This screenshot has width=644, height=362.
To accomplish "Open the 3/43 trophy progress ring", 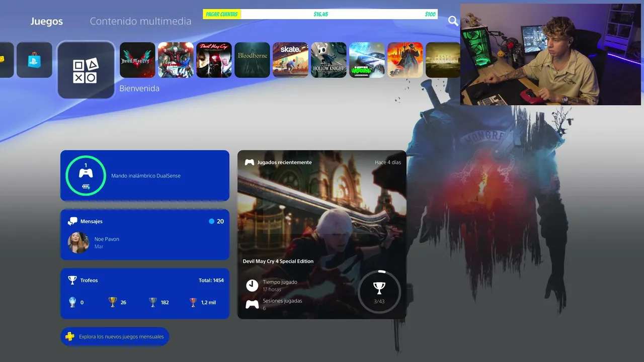I will pos(379,292).
